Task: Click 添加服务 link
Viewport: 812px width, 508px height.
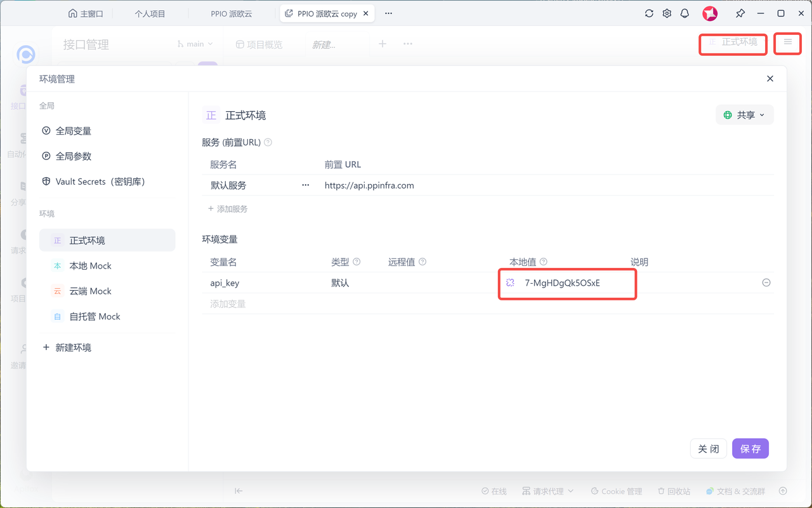Action: [228, 209]
